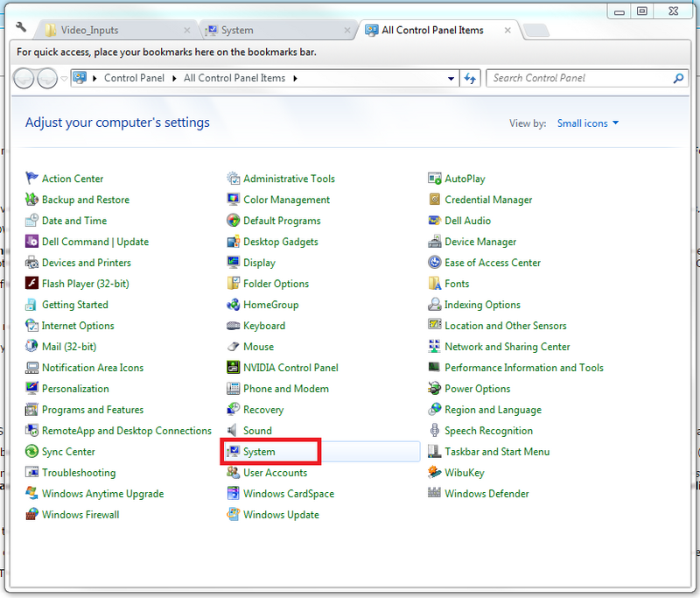Click the wrench icon in top-left corner
Viewport: 700px width, 598px height.
pyautogui.click(x=22, y=28)
